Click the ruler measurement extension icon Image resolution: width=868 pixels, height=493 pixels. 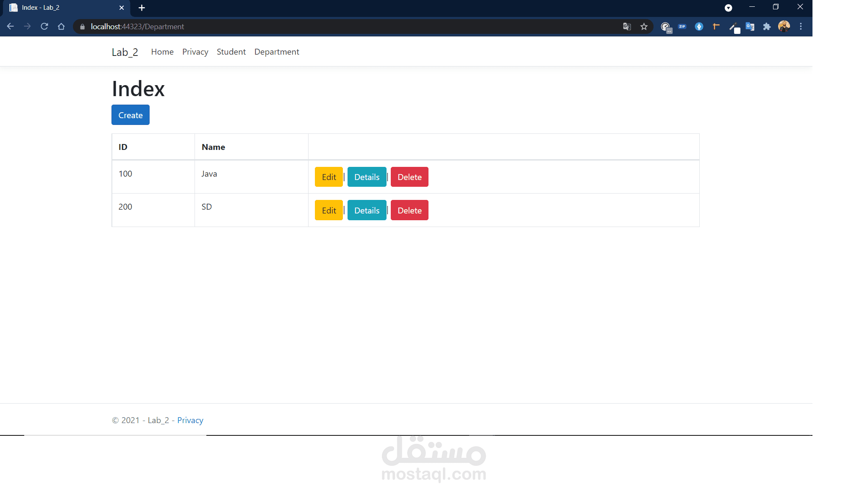[716, 27]
